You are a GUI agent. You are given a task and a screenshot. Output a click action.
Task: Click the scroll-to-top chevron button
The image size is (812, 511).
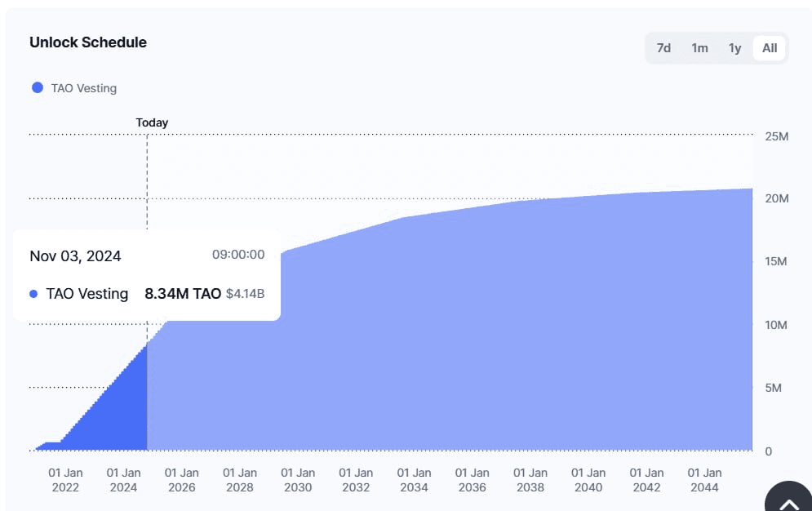coord(788,497)
